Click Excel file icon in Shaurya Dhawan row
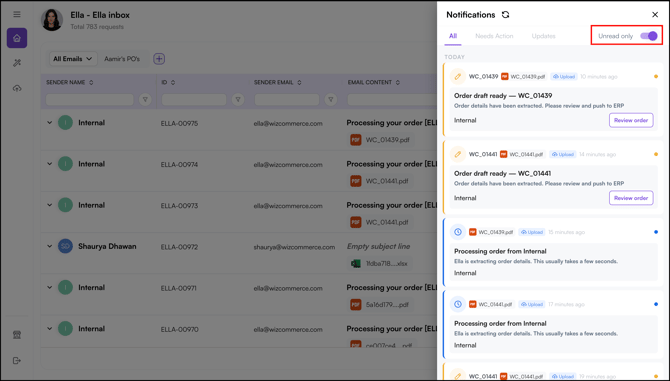Screen dimensions: 670x381 point(356,264)
